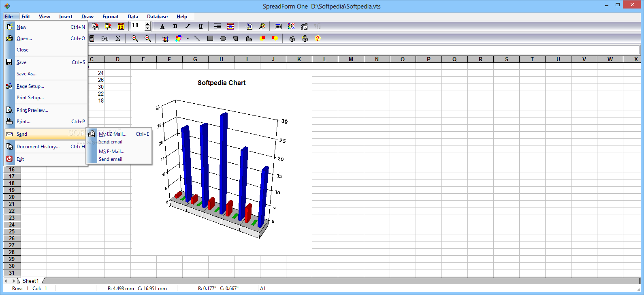Choose Save As... menu entry
This screenshot has height=295, width=644.
tap(46, 74)
